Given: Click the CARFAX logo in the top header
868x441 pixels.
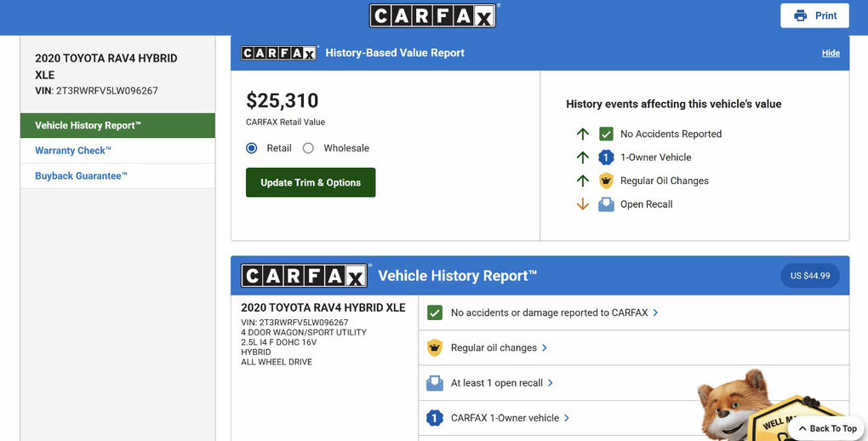Looking at the screenshot, I should tap(433, 16).
